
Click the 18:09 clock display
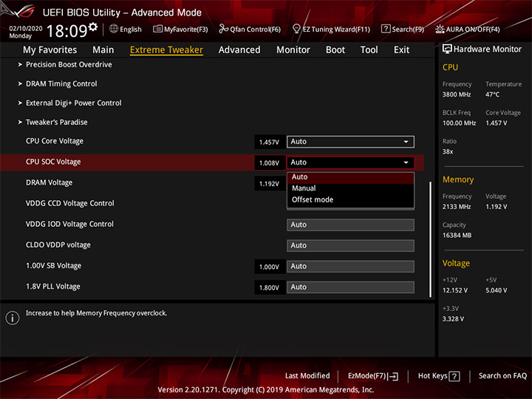[66, 31]
